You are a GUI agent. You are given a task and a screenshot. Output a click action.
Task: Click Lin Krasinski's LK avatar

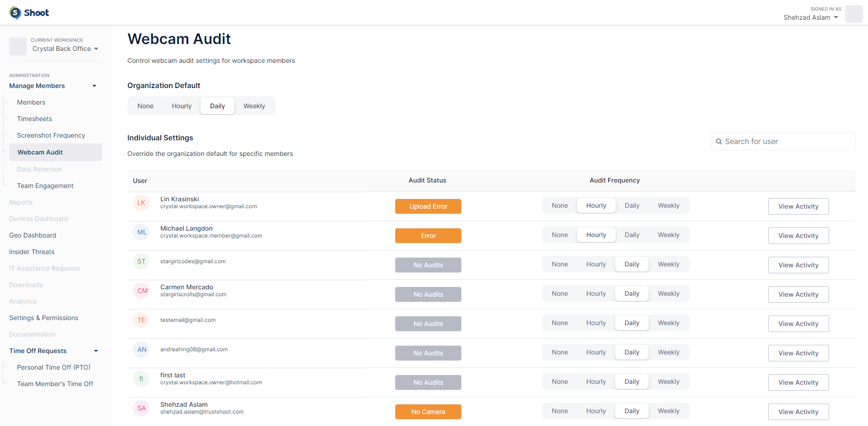pyautogui.click(x=141, y=203)
